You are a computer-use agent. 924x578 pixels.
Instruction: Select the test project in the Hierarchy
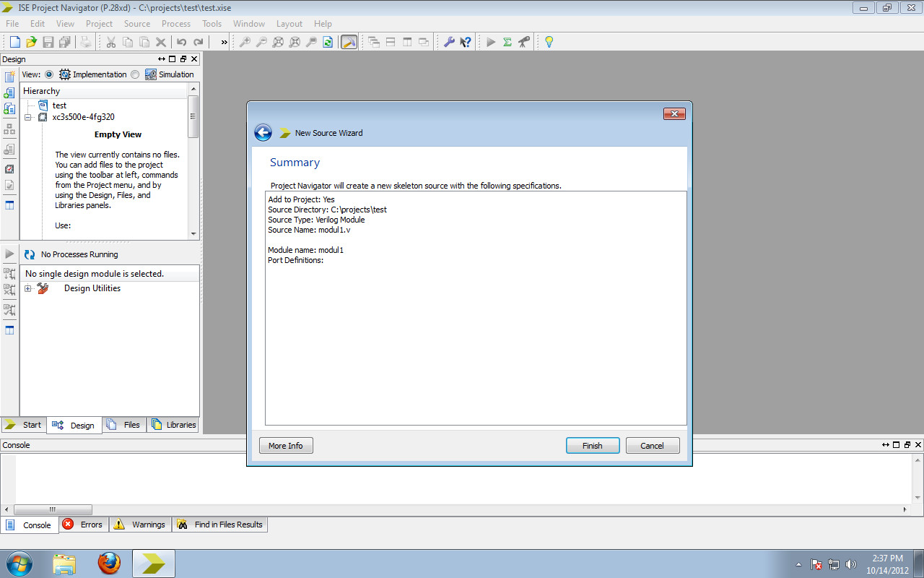tap(58, 105)
